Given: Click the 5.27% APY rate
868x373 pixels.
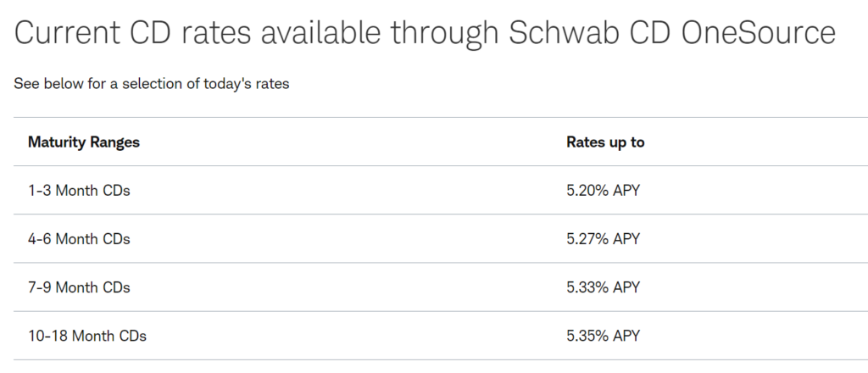Looking at the screenshot, I should click(603, 238).
